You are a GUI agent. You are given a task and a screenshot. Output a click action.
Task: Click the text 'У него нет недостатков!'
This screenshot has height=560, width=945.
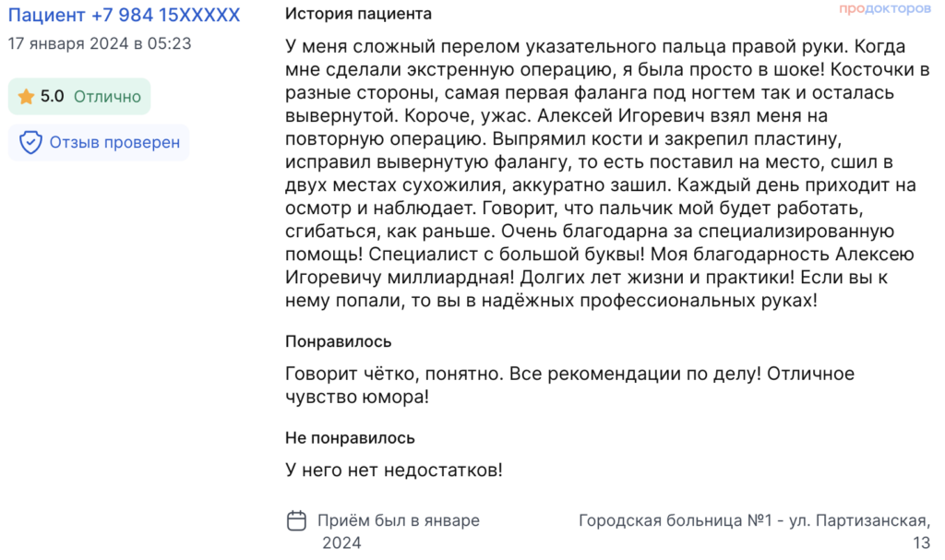point(393,470)
